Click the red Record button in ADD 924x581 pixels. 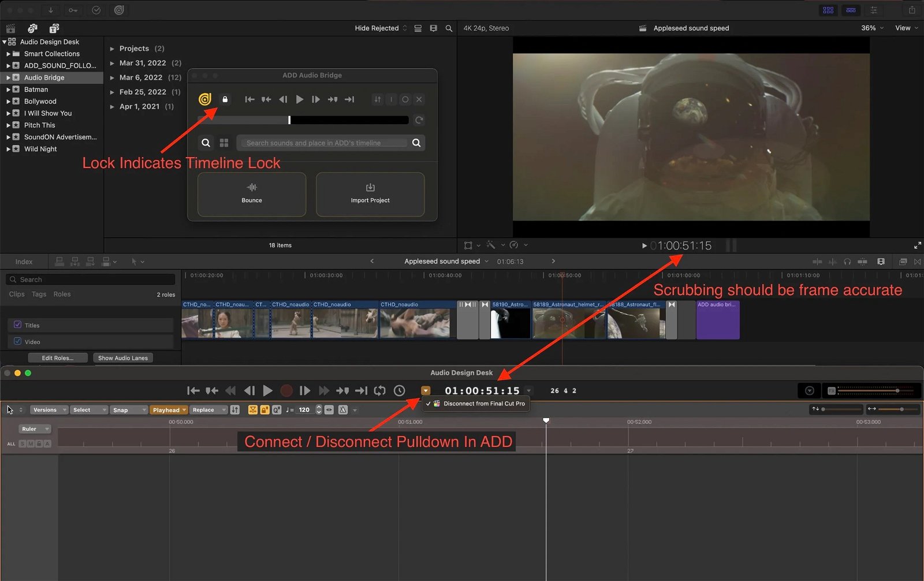286,391
